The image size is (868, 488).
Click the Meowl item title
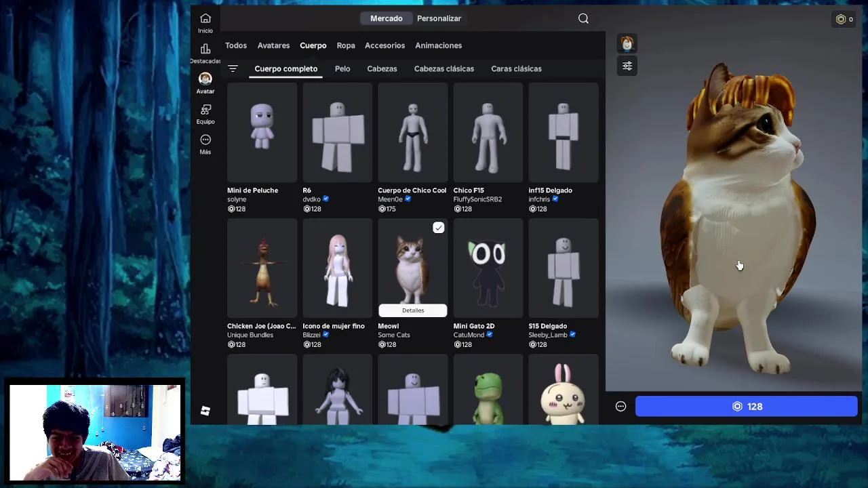(389, 326)
